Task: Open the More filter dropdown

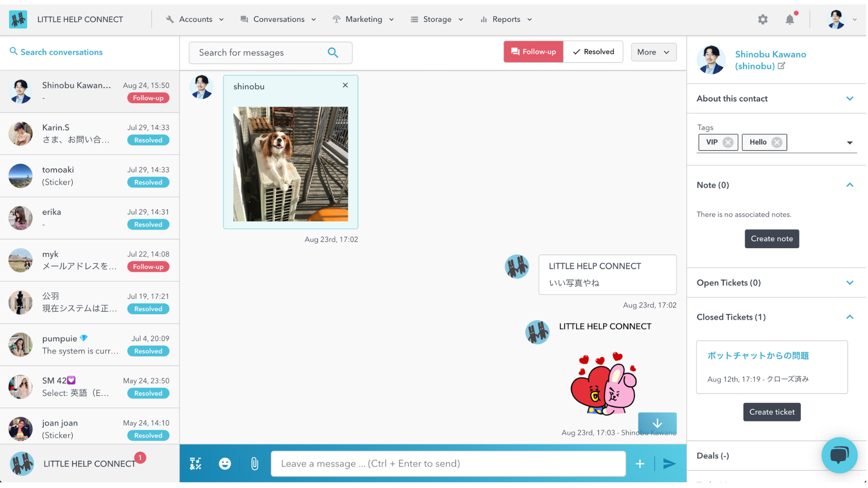Action: coord(653,52)
